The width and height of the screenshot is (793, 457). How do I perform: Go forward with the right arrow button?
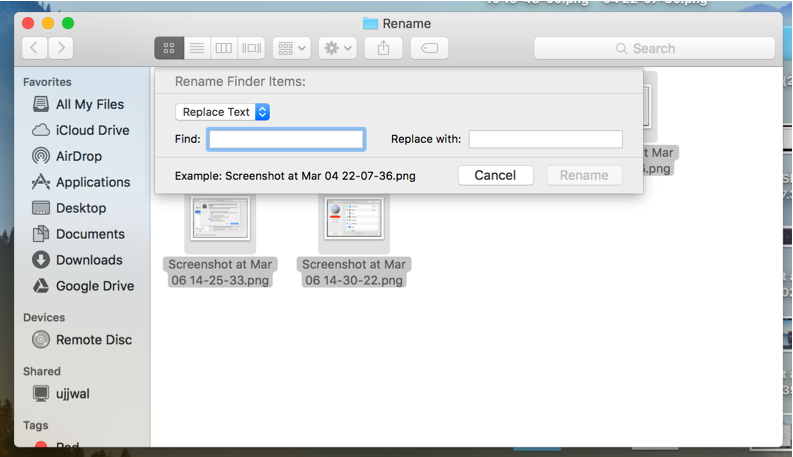coord(61,48)
